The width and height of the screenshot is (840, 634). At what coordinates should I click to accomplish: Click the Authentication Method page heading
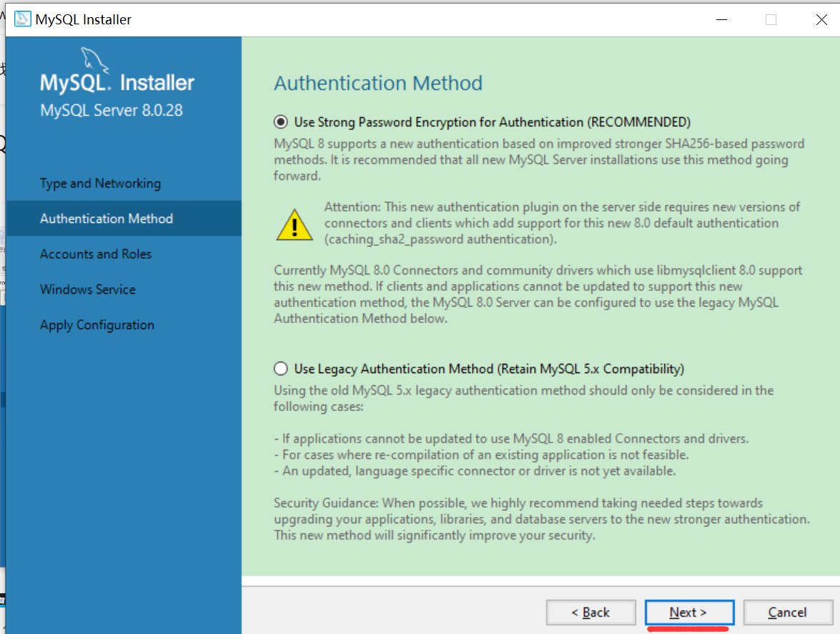point(378,83)
